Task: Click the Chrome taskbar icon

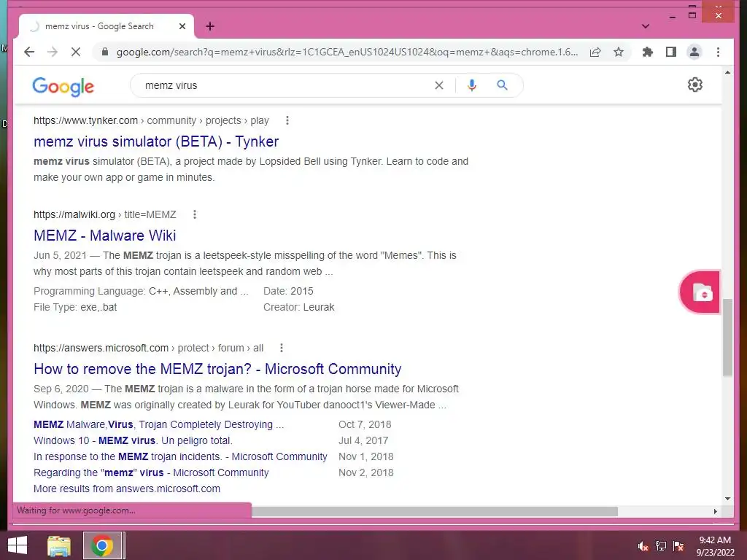Action: click(x=102, y=545)
